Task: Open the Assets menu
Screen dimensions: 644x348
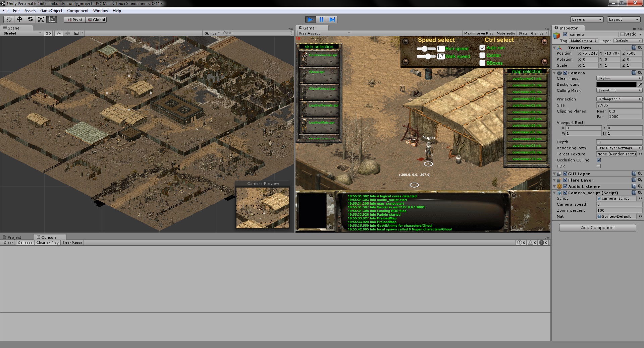Action: coord(30,11)
